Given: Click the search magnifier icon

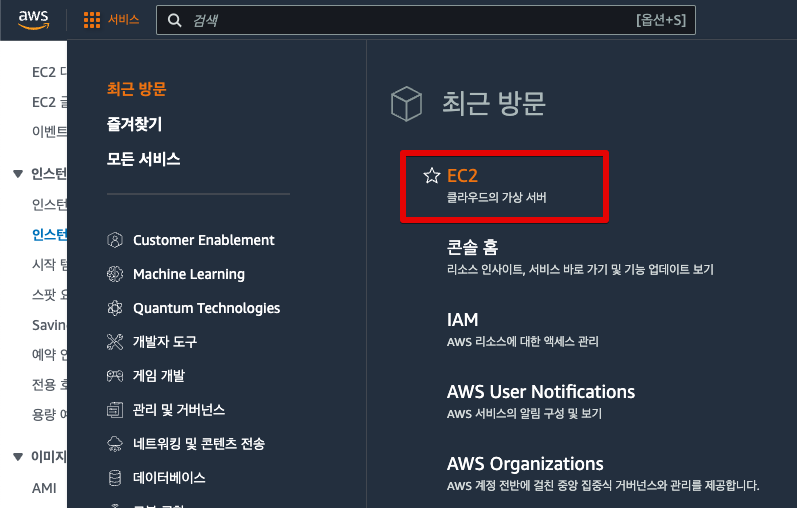Looking at the screenshot, I should [174, 20].
